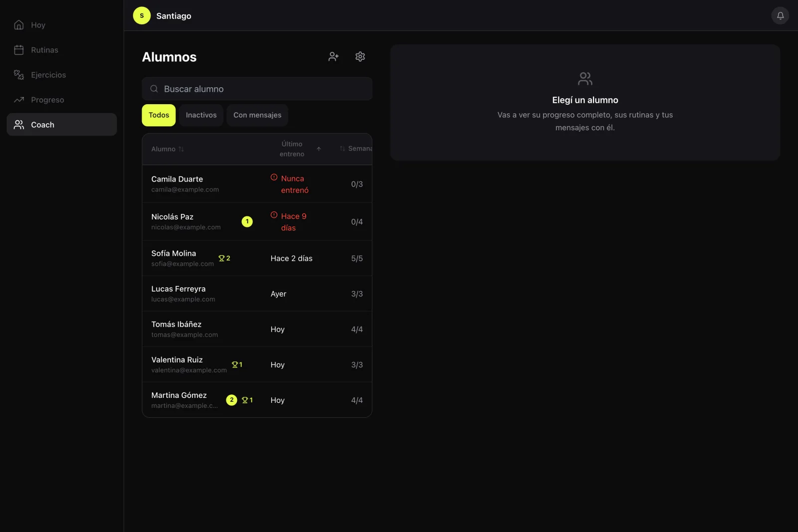Sort by Semana column header
798x532 pixels.
pyautogui.click(x=356, y=149)
